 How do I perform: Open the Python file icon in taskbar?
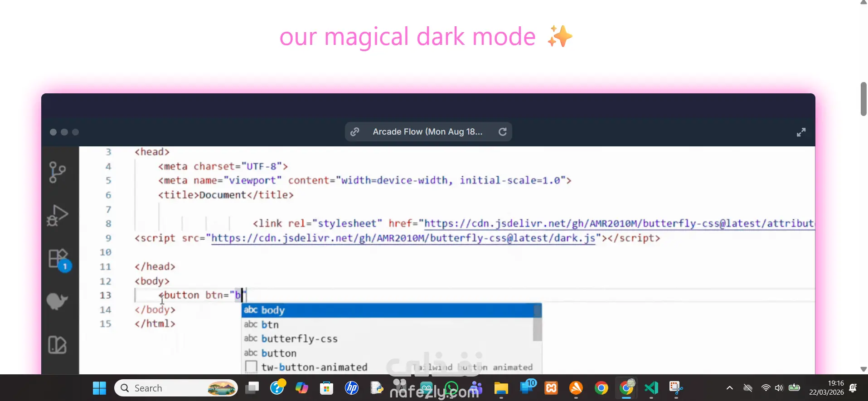(377, 388)
